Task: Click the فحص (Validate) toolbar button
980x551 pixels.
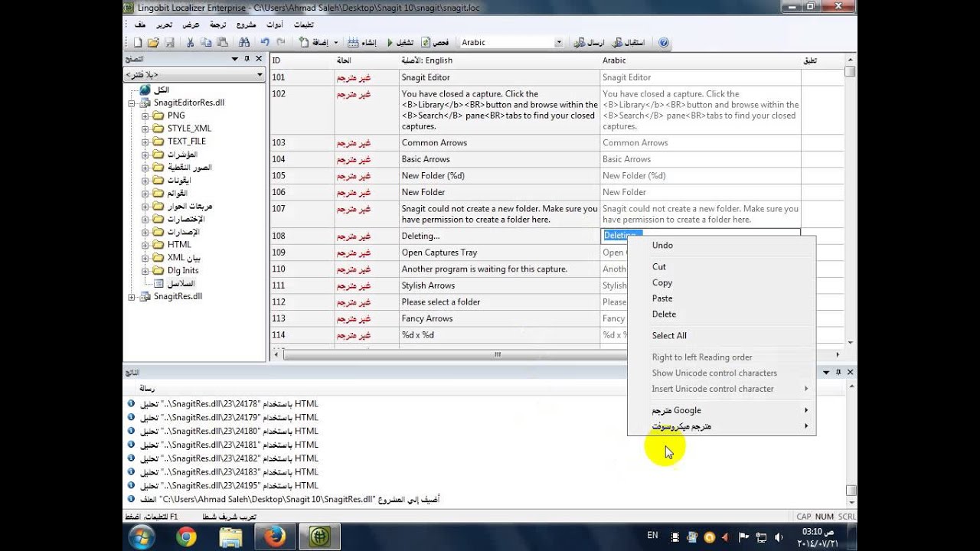Action: tap(436, 43)
